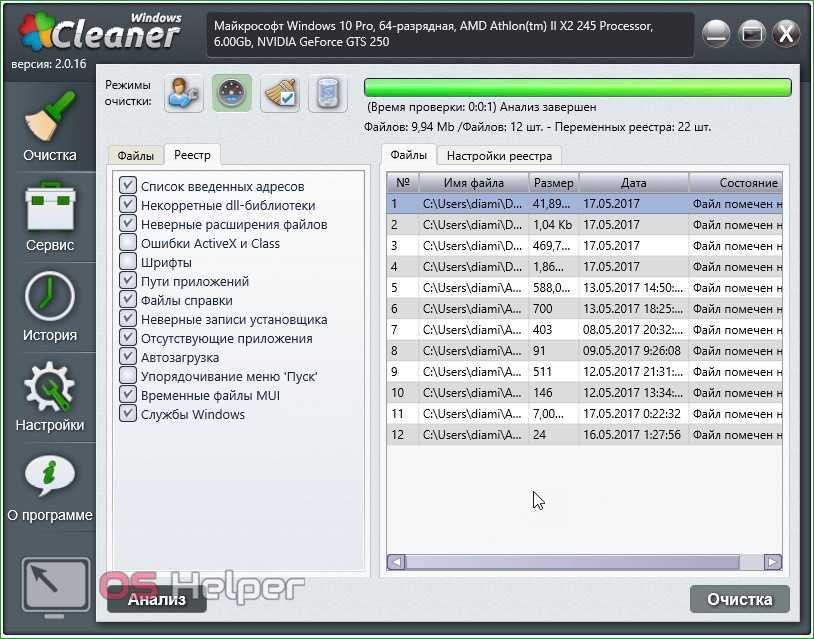The height and width of the screenshot is (639, 814).
Task: Uncheck Пути приложений
Action: (128, 280)
